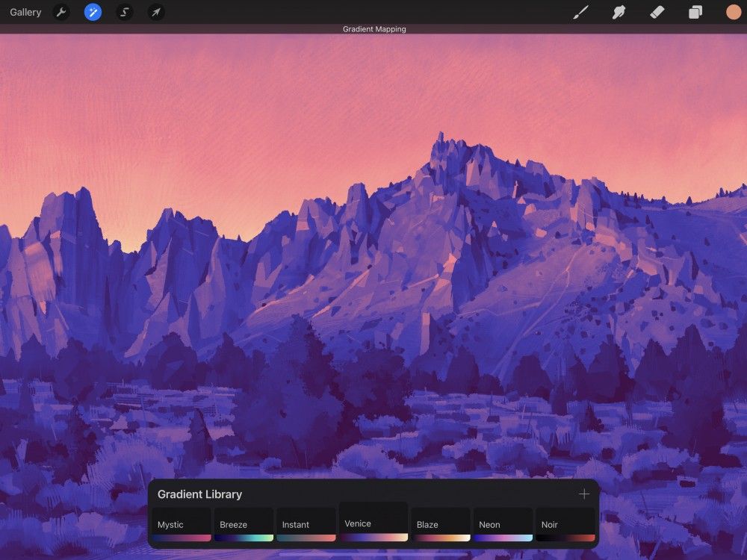Switch to the Neon gradient
Image resolution: width=747 pixels, height=560 pixels.
(503, 523)
